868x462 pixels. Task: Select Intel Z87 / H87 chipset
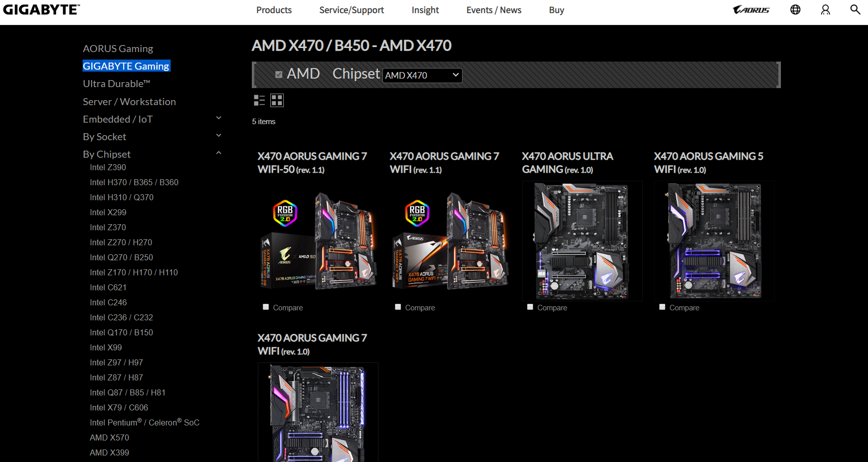117,377
